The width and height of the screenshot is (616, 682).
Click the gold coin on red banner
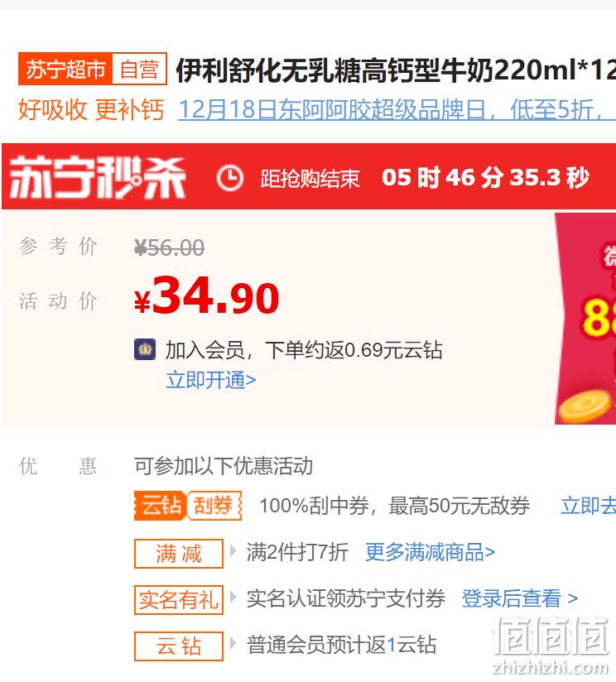pyautogui.click(x=585, y=406)
